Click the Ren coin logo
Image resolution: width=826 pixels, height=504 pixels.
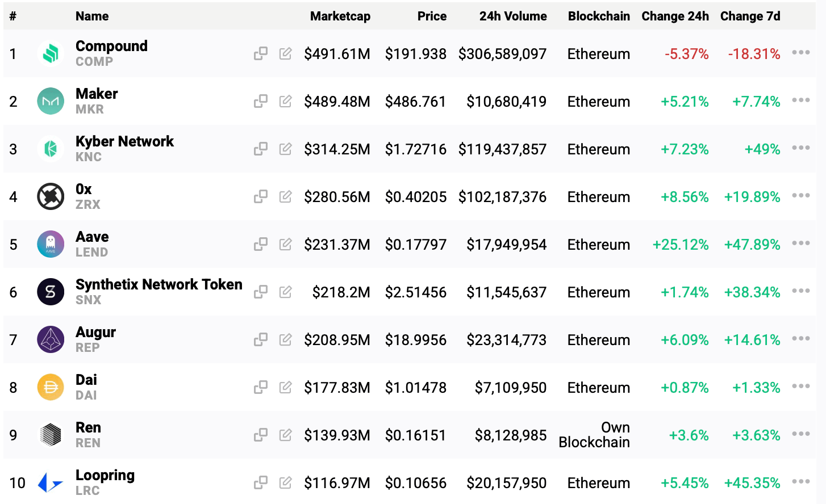[x=51, y=435]
